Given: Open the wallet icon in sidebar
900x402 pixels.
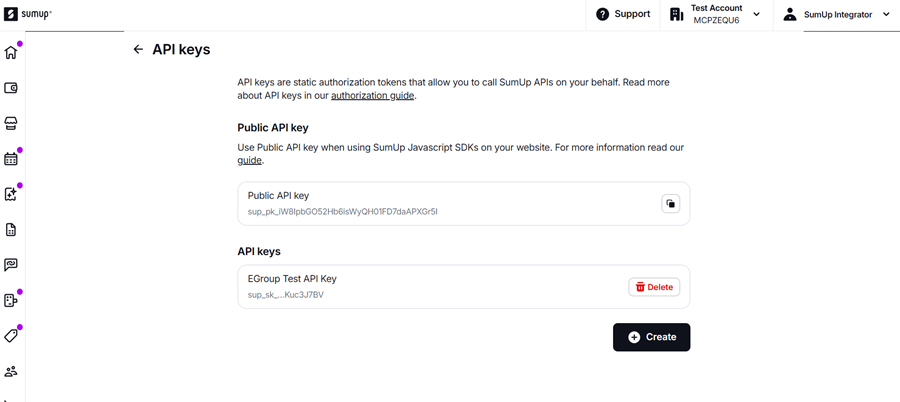Looking at the screenshot, I should 11,88.
